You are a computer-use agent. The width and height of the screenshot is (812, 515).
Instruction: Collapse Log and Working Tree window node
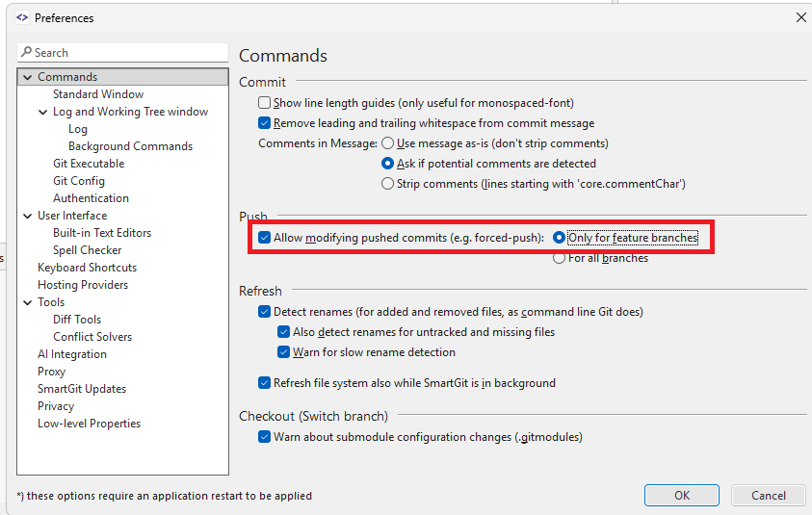tap(42, 112)
